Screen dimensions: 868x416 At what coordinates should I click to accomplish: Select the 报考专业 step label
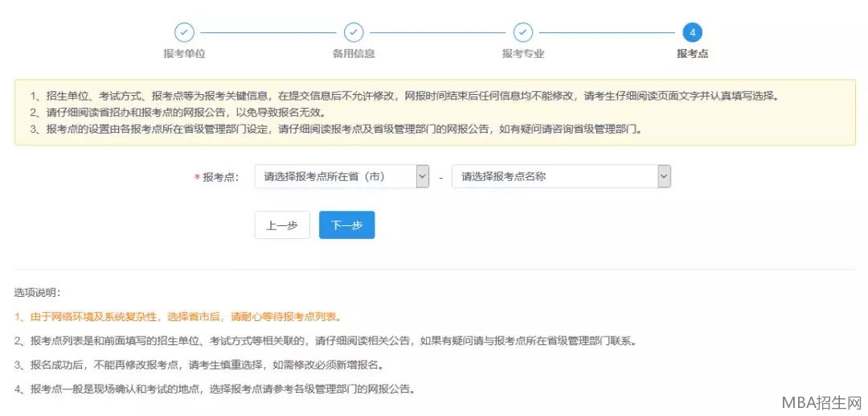[x=523, y=54]
